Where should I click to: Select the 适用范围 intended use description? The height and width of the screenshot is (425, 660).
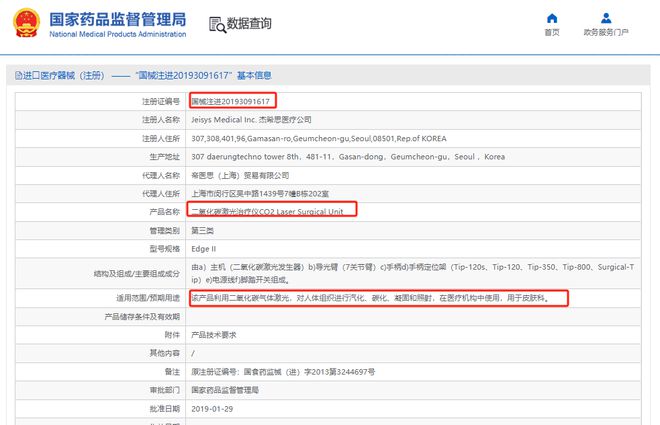point(370,298)
